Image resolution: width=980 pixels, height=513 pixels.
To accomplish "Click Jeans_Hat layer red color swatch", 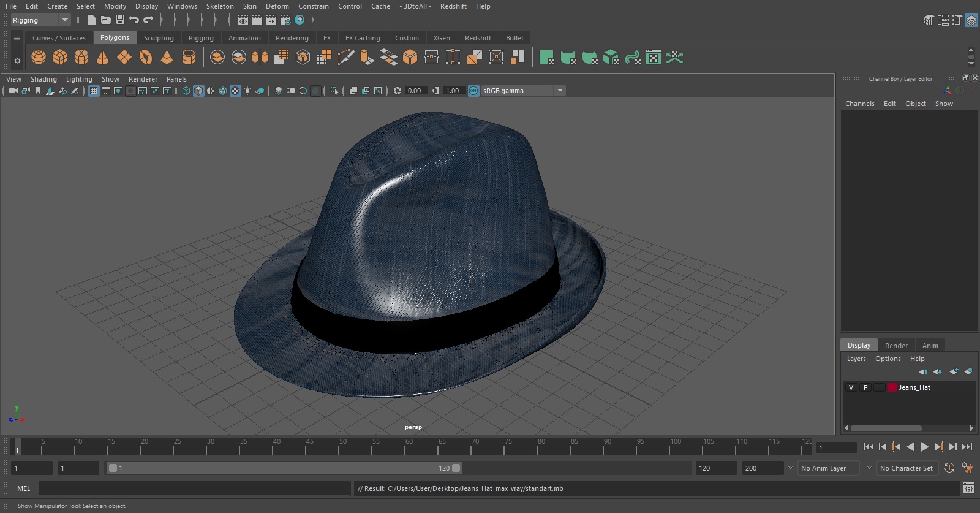I will [x=892, y=387].
